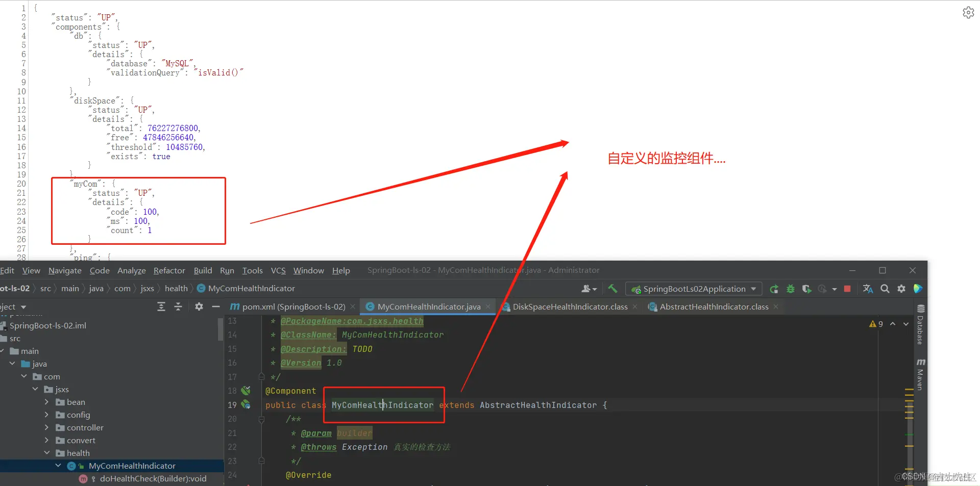
Task: Select SpringBoot-ls-02.iml in project tree
Action: 47,325
